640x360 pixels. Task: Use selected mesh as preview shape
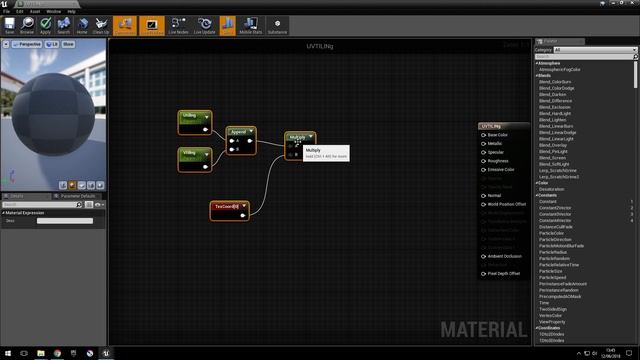[x=100, y=186]
